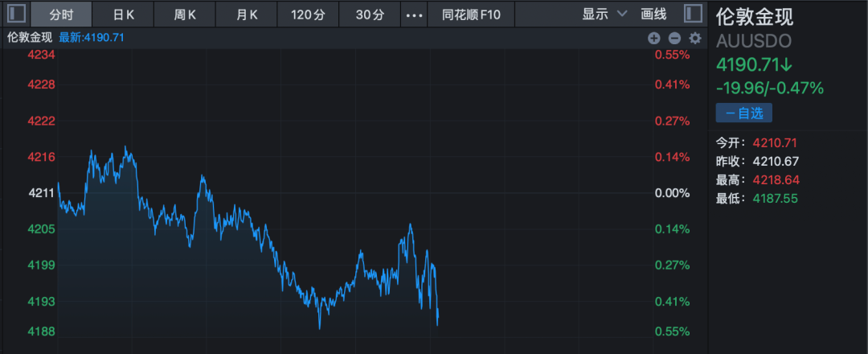Toggle the left sidebar panel icon
The width and height of the screenshot is (868, 354).
click(14, 14)
